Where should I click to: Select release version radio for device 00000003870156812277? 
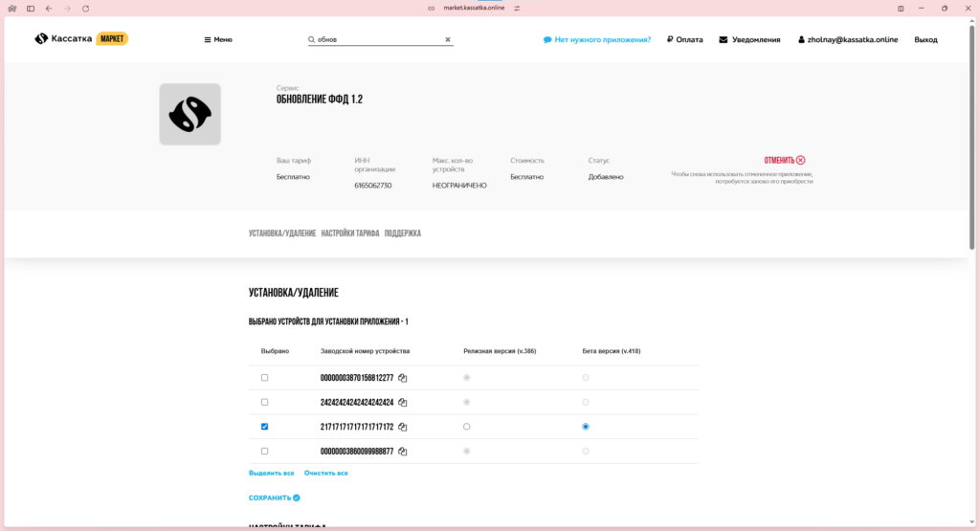pyautogui.click(x=466, y=377)
